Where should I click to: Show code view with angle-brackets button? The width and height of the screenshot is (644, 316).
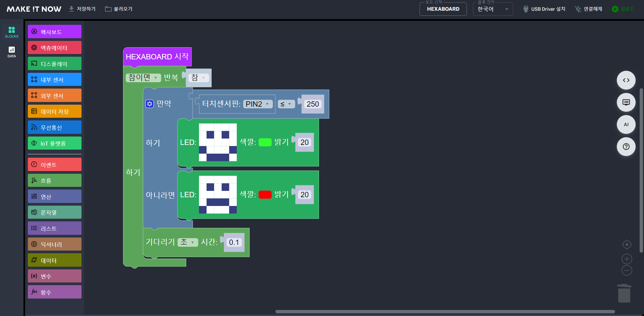pyautogui.click(x=626, y=80)
